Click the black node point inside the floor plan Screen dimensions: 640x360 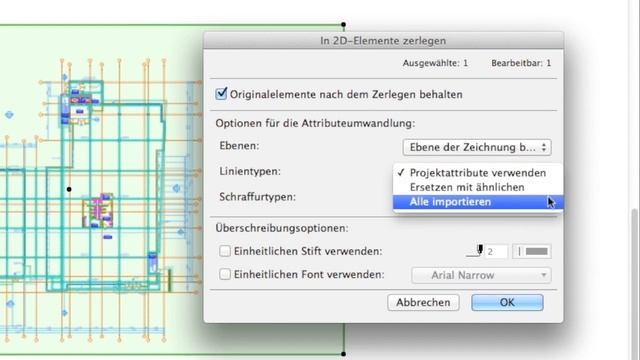click(x=69, y=189)
